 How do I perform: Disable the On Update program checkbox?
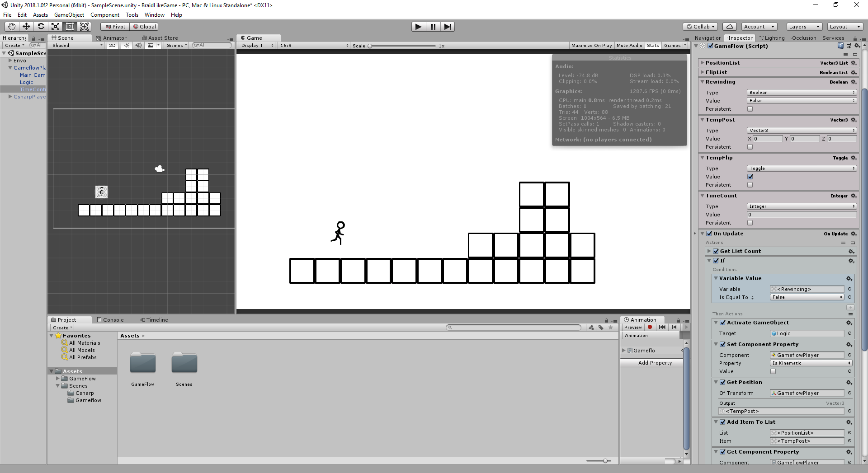click(709, 234)
